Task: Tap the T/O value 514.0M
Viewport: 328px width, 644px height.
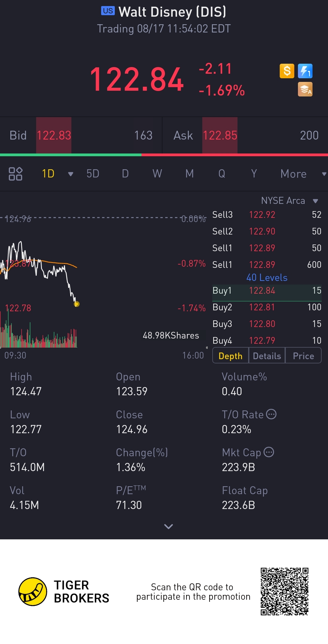Action: pyautogui.click(x=27, y=467)
